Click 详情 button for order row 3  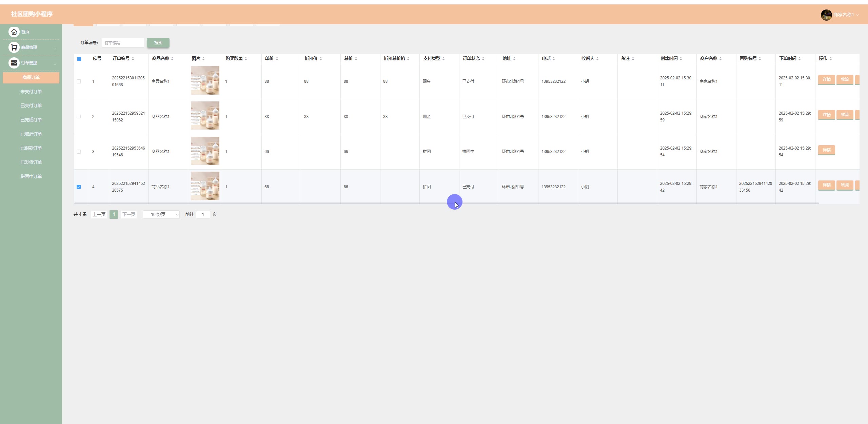pos(826,150)
